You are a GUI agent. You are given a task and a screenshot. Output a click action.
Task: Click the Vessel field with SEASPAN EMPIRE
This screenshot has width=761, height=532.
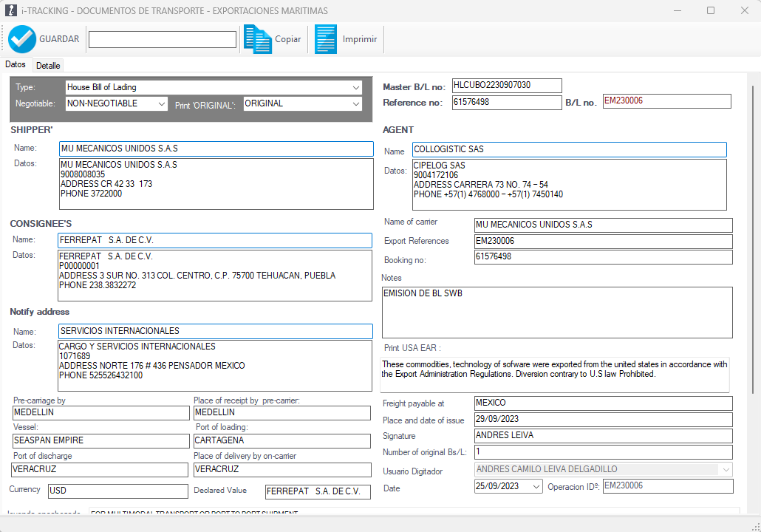(x=100, y=440)
